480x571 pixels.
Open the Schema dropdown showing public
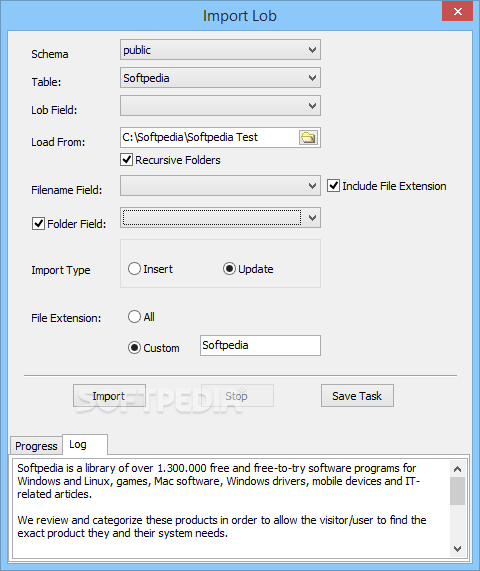pos(220,50)
